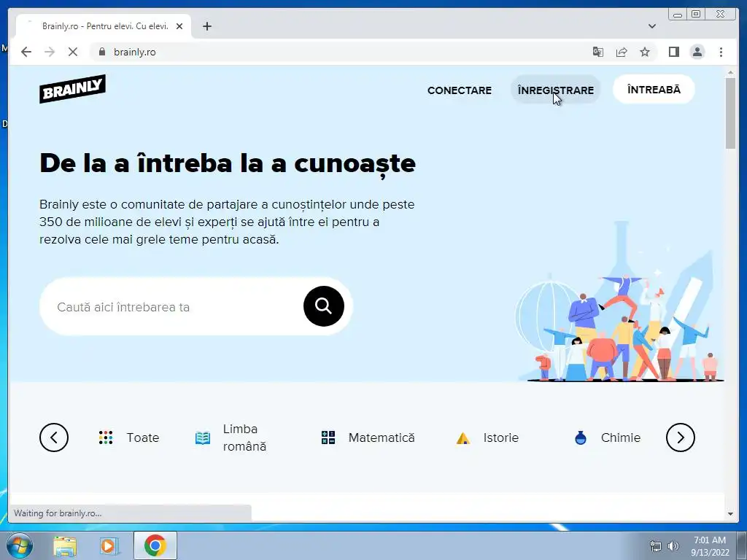Show previous subjects with left arrow
The image size is (747, 560).
54,437
